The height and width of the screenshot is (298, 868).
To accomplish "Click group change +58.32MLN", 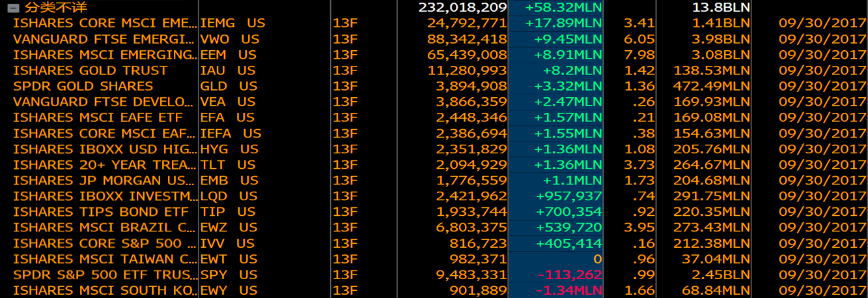I will (x=563, y=8).
